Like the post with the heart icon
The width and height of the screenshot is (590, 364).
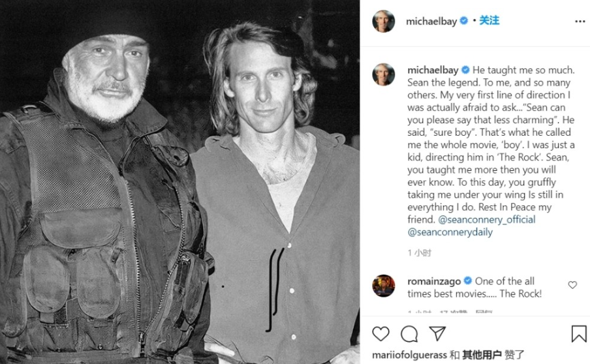tap(380, 334)
